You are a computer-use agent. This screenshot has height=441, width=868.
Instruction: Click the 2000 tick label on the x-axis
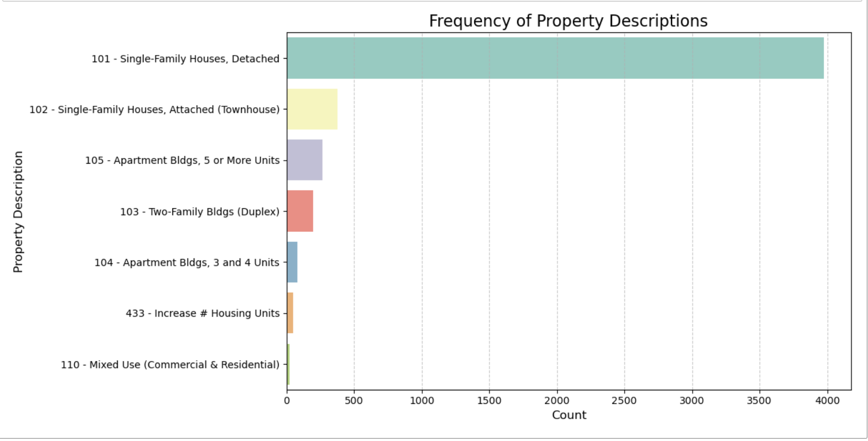click(557, 400)
